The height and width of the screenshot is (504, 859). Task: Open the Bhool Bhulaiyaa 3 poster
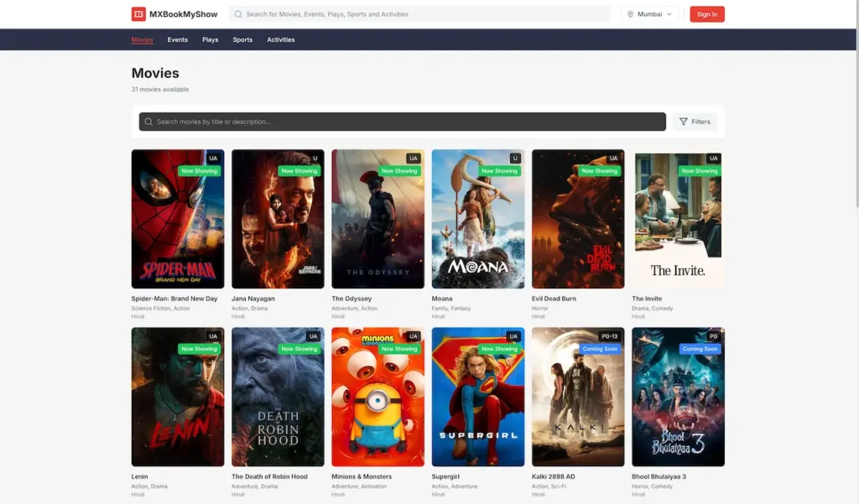coord(678,397)
